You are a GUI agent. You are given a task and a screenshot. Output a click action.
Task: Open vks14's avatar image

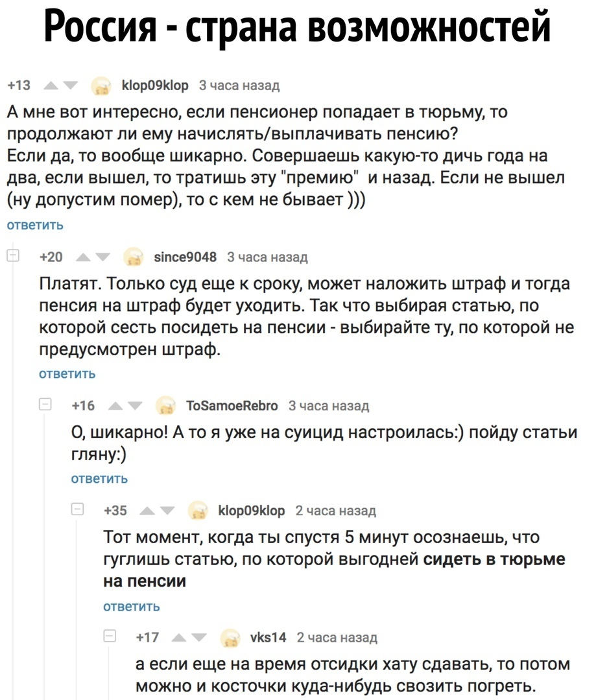230,638
